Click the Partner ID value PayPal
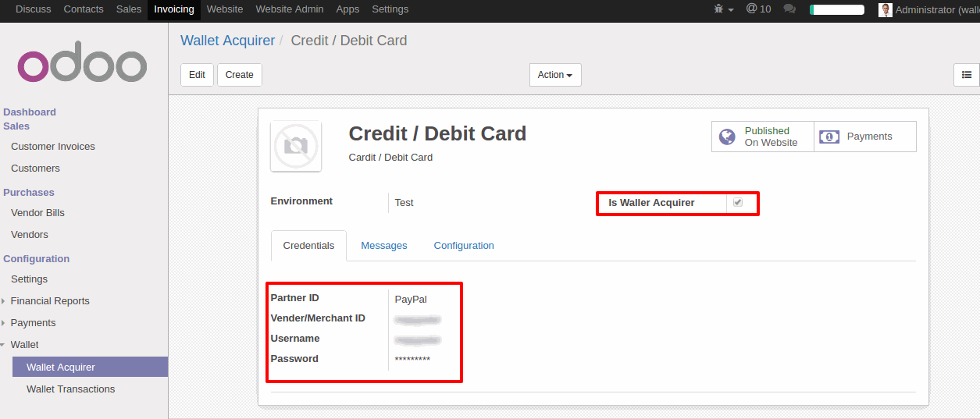Screen dimensions: 980x419 pyautogui.click(x=411, y=299)
